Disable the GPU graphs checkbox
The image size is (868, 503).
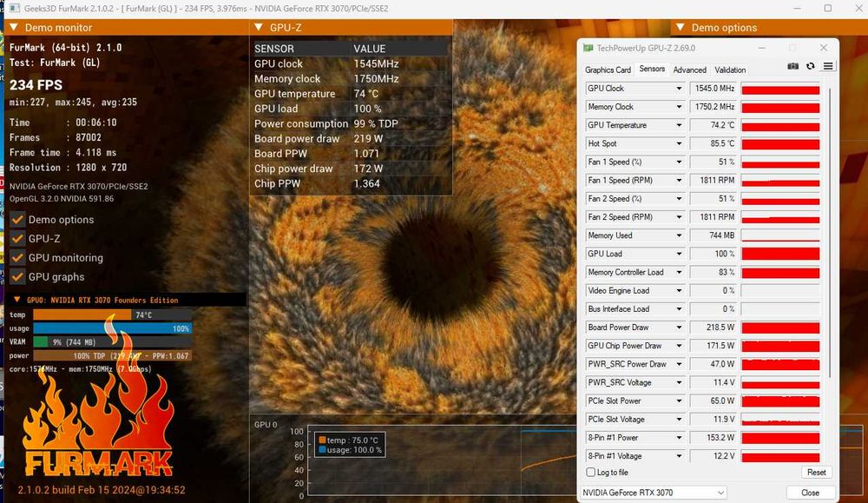point(17,277)
